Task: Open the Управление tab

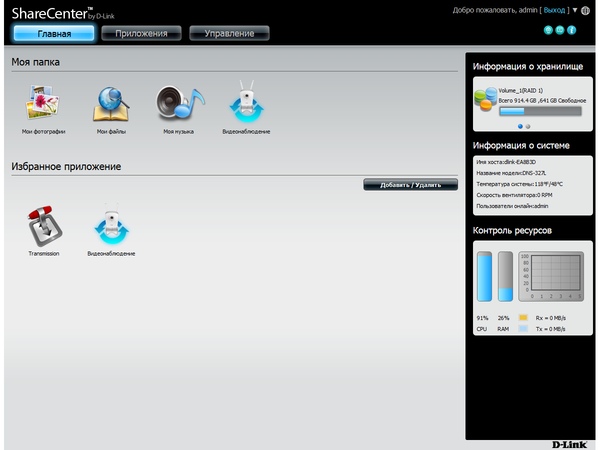Action: pyautogui.click(x=229, y=33)
